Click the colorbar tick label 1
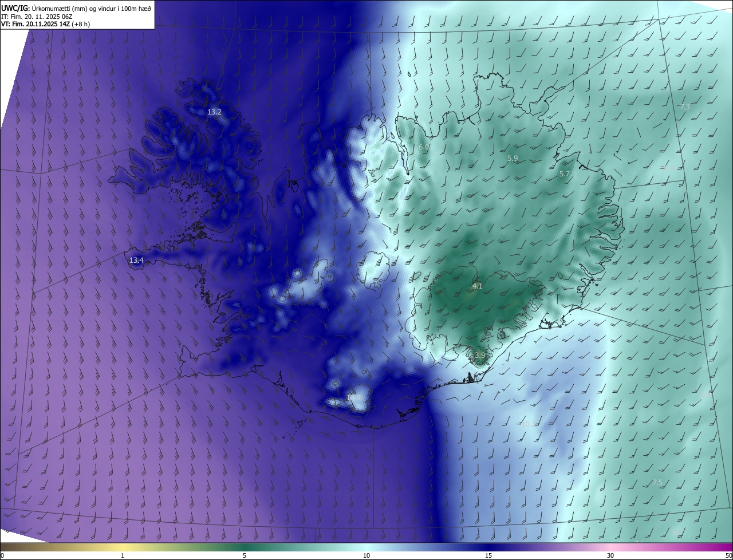 (x=123, y=555)
